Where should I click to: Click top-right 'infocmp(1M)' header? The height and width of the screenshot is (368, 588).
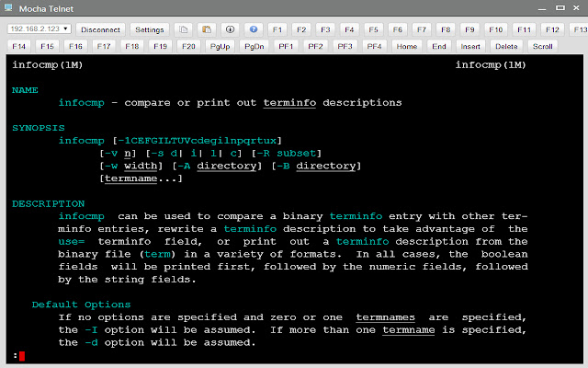pos(491,65)
